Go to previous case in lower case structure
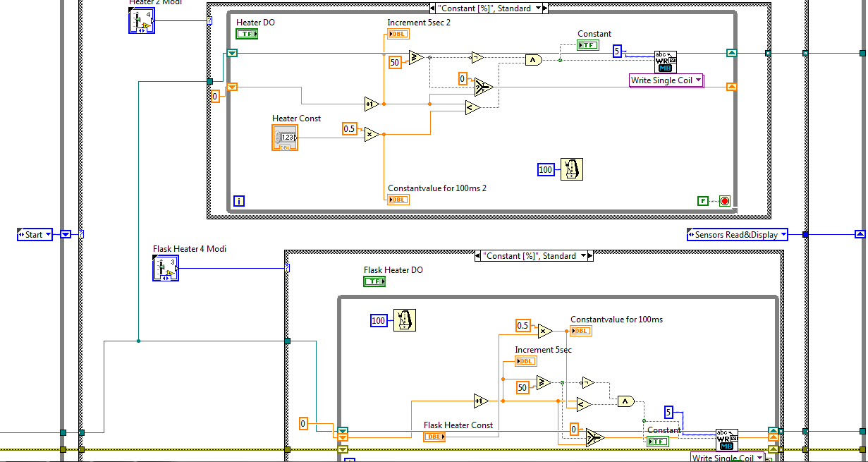Screen dimensions: 868x462 [479, 256]
